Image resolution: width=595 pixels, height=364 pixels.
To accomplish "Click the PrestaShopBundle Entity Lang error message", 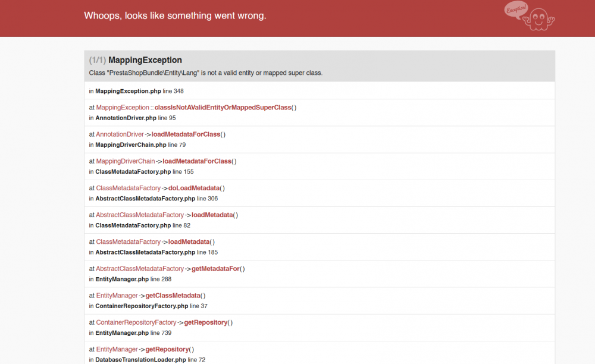I will point(205,73).
